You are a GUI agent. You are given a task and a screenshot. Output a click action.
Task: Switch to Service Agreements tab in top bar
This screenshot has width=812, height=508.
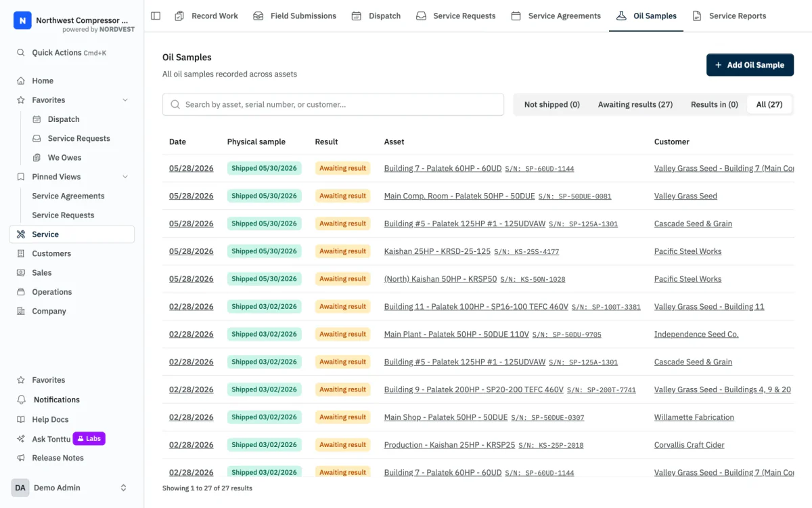556,16
